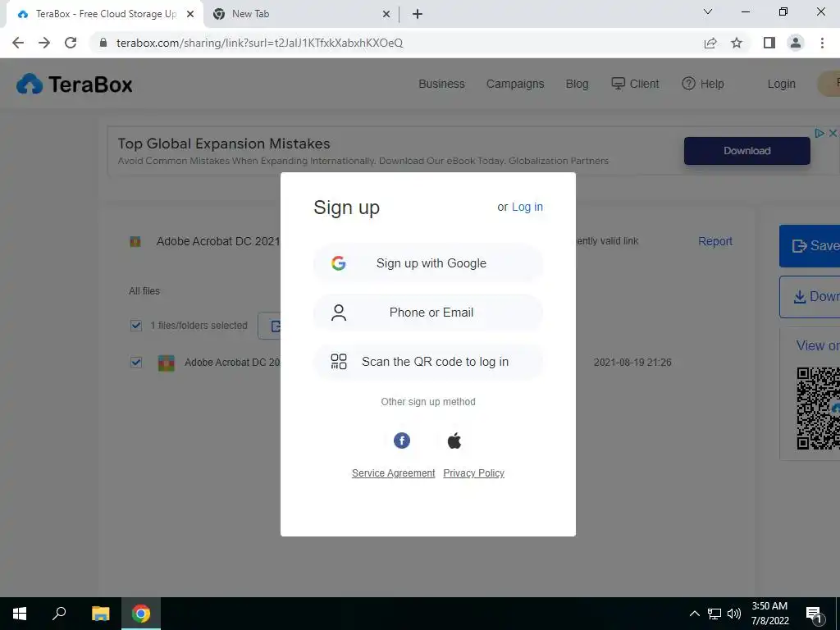Image resolution: width=840 pixels, height=630 pixels.
Task: Choose Scan the QR code to log in
Action: 428,362
